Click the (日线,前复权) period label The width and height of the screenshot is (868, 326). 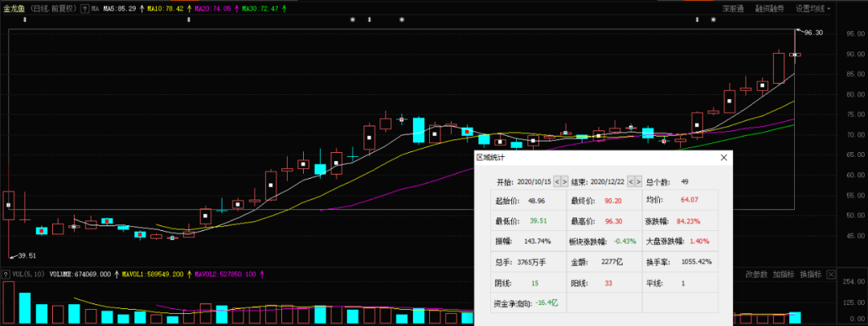pyautogui.click(x=52, y=9)
